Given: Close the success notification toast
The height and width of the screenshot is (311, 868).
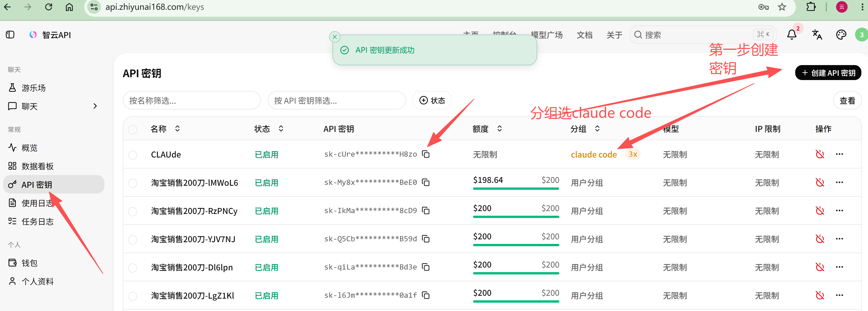Looking at the screenshot, I should point(334,37).
